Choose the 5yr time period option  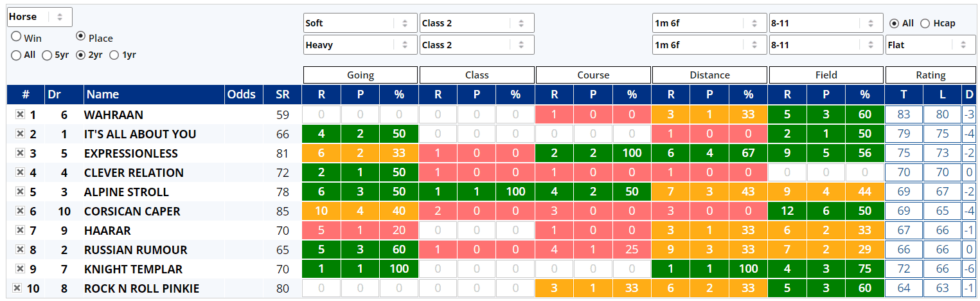point(47,55)
